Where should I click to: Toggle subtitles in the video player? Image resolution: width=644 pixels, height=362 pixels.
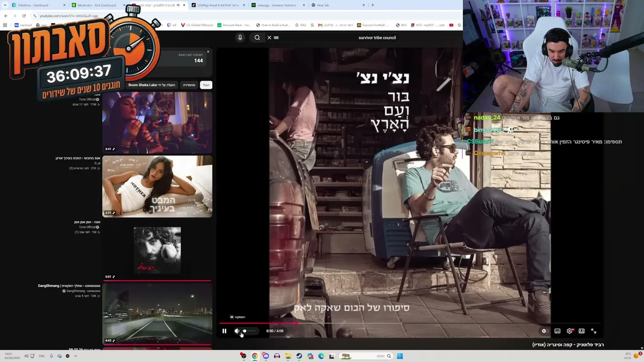[557, 331]
